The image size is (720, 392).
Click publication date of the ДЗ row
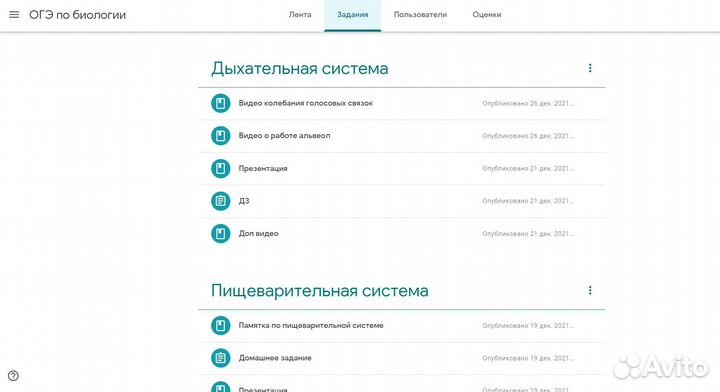tap(528, 201)
